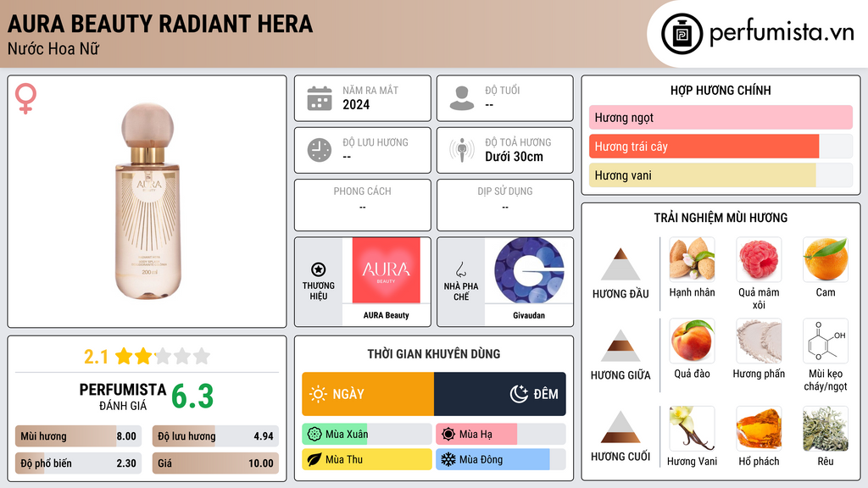
Task: Click the person icon for Độ tuổi
Action: (x=462, y=98)
